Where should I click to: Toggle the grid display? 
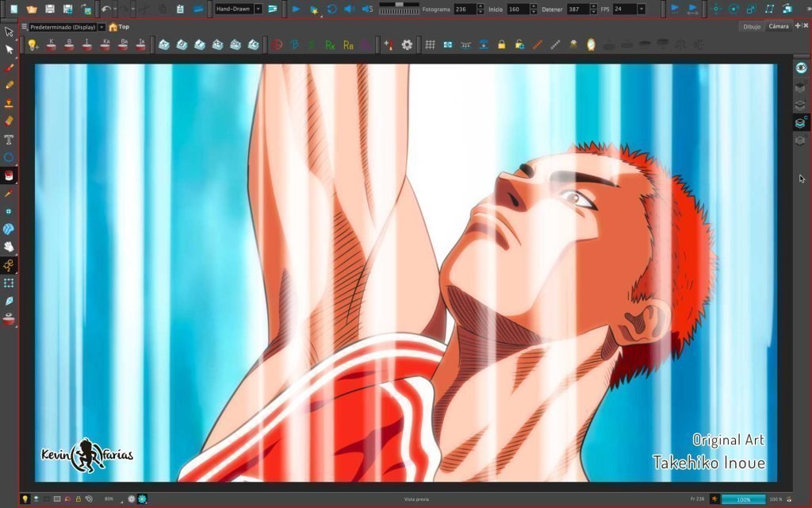(x=430, y=45)
